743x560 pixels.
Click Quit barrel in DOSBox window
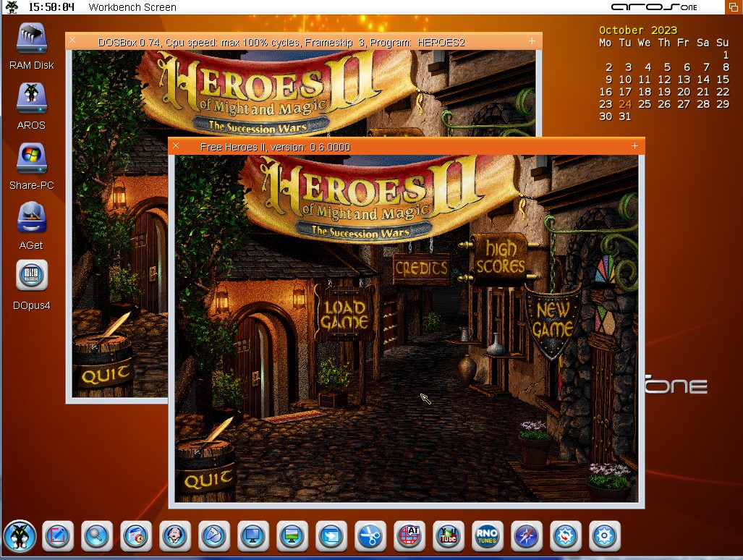point(106,373)
